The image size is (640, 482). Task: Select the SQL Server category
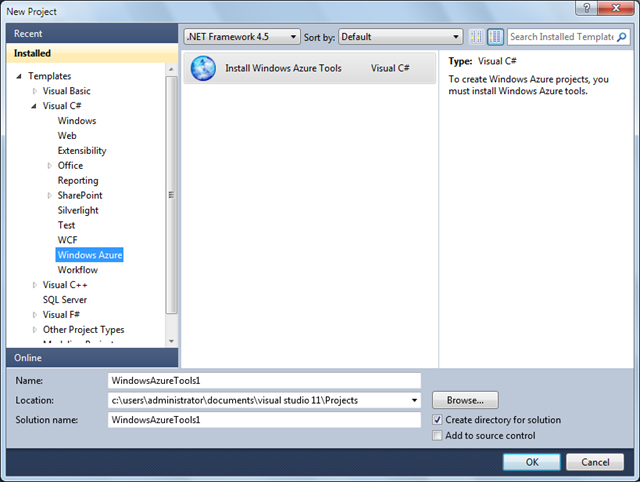[64, 300]
